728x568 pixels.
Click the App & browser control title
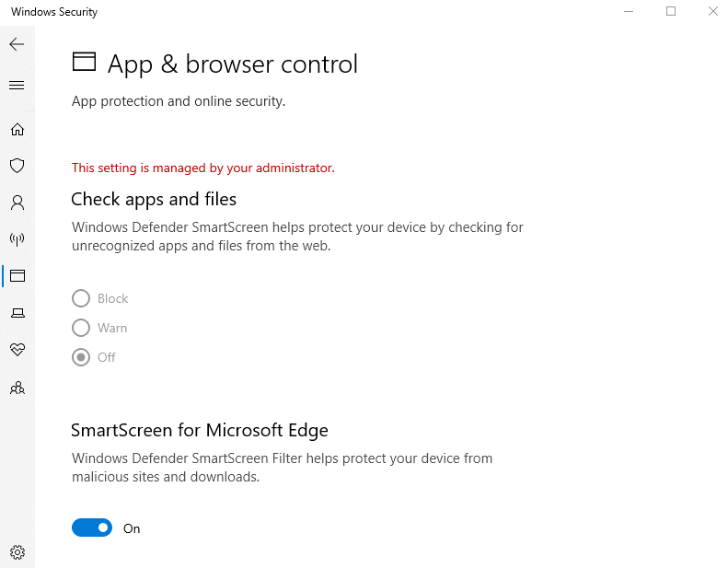[233, 64]
